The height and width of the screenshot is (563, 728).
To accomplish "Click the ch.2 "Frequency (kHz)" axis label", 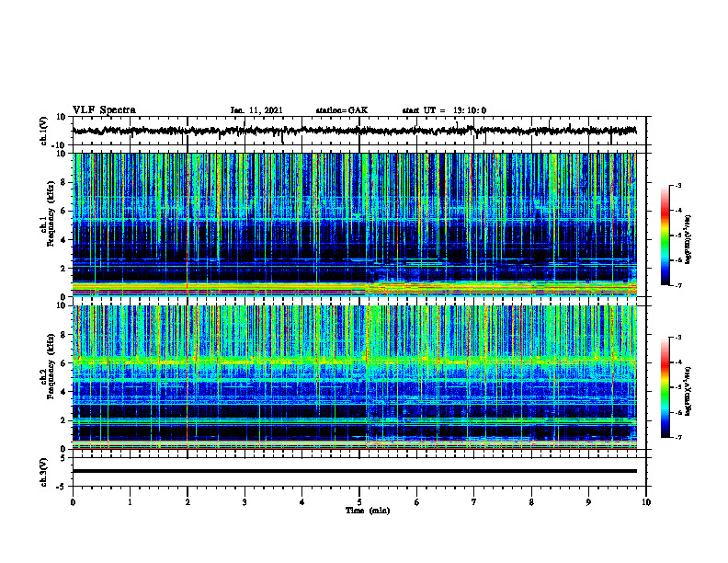I will point(51,367).
